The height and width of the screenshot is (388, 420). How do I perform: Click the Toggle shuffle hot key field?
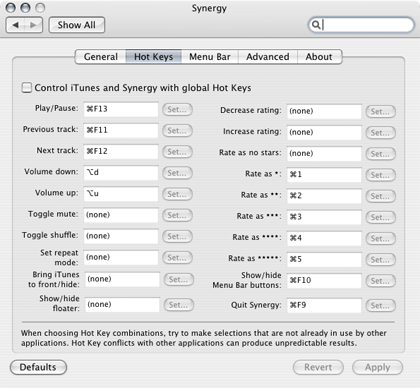(x=121, y=236)
